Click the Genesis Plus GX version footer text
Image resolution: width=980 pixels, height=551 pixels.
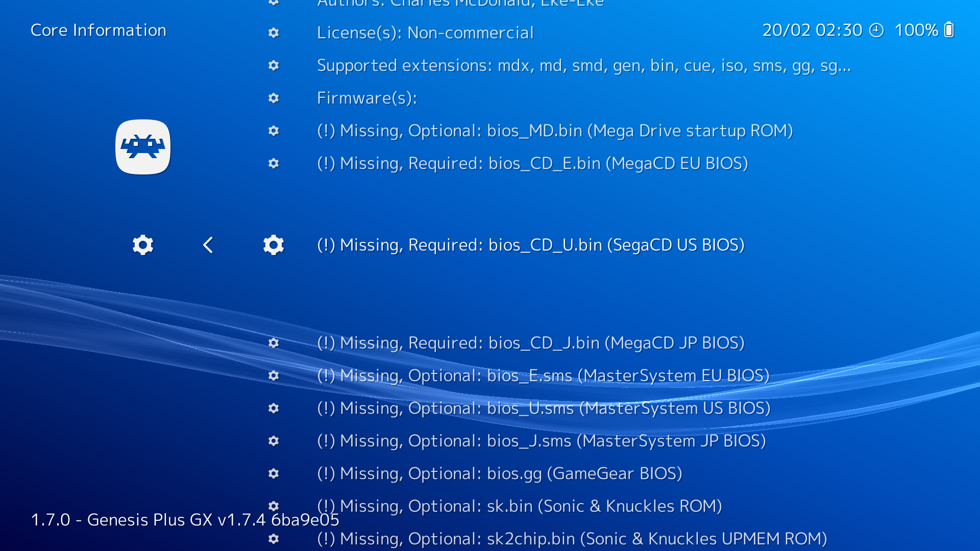tap(185, 520)
